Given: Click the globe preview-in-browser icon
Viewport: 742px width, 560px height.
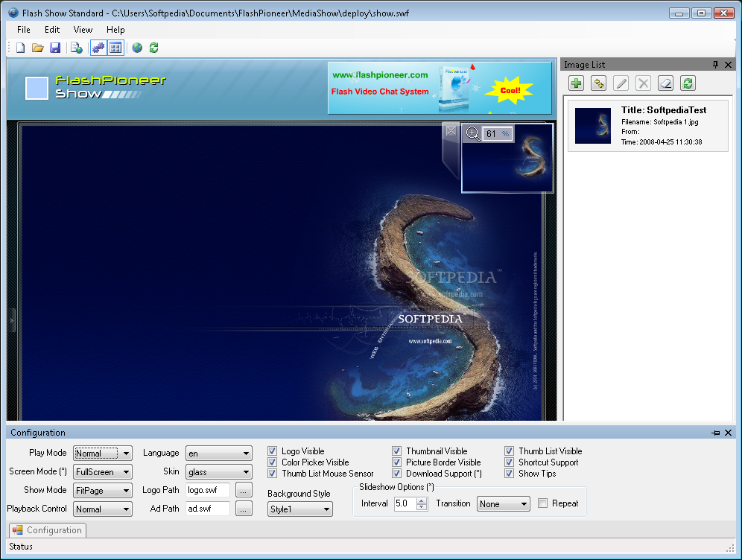Looking at the screenshot, I should pyautogui.click(x=137, y=48).
